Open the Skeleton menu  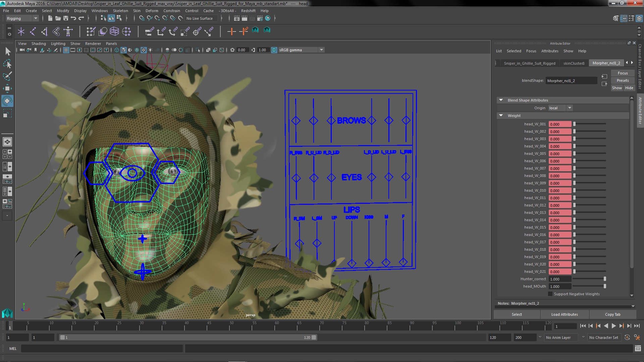point(120,11)
